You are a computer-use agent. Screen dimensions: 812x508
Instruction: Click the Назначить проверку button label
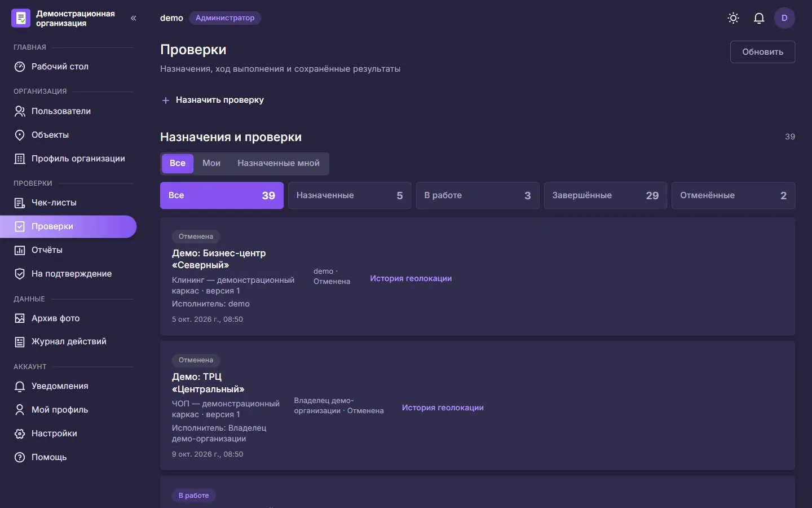(220, 100)
